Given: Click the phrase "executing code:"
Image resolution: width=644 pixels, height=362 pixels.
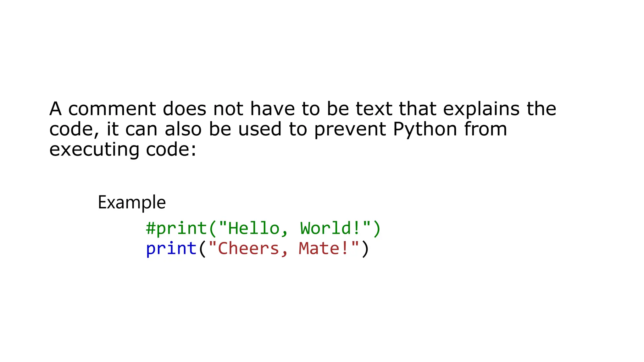Looking at the screenshot, I should [x=123, y=149].
